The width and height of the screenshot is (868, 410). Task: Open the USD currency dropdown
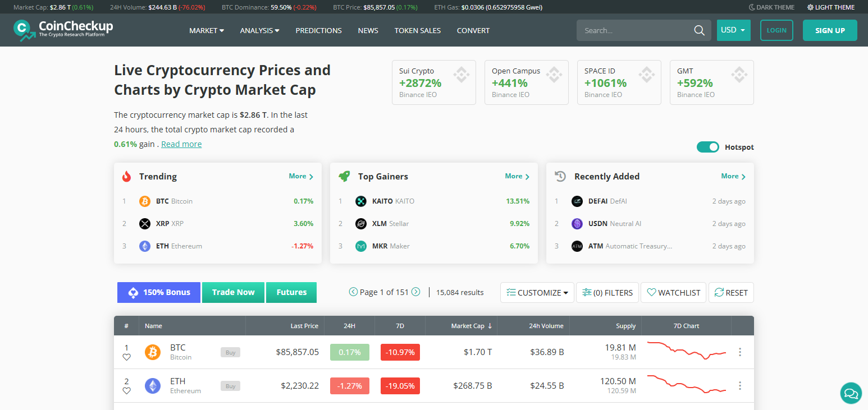click(x=733, y=30)
